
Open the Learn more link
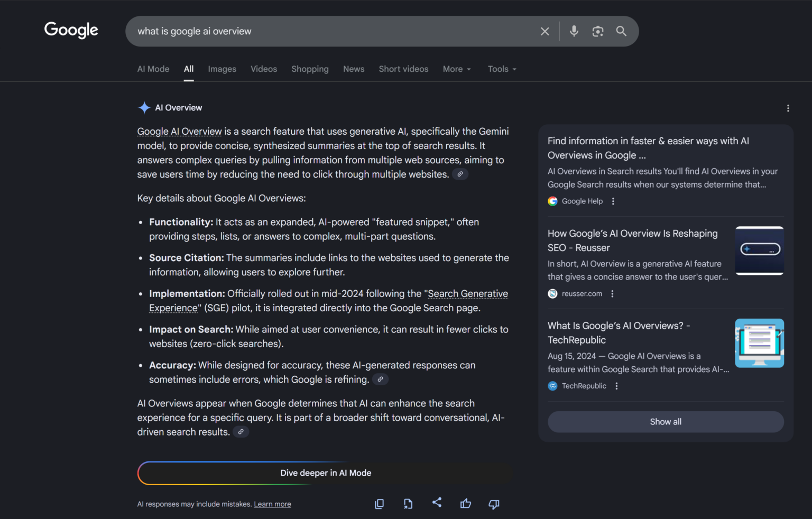(x=272, y=504)
